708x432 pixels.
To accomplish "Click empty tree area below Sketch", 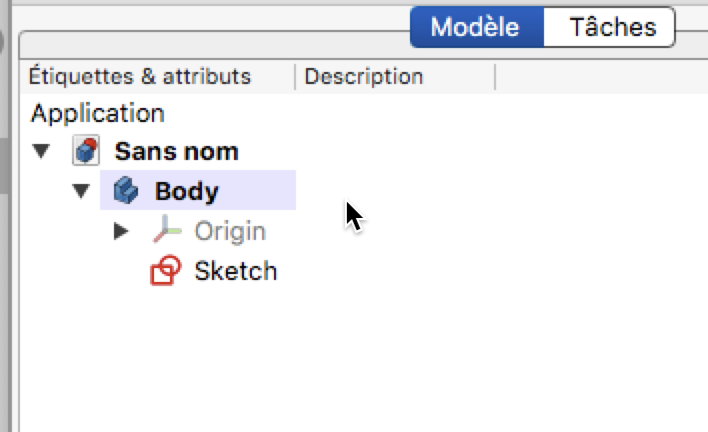I will (361, 357).
